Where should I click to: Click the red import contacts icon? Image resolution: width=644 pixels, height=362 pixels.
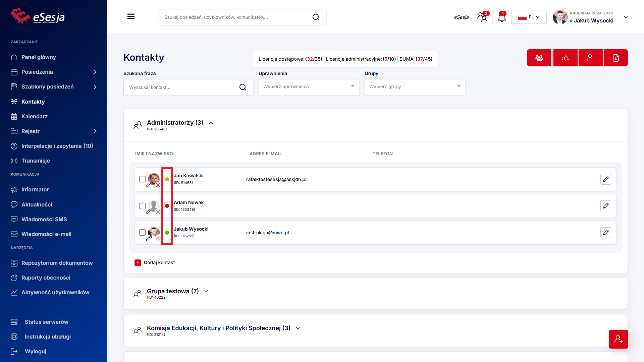(615, 58)
